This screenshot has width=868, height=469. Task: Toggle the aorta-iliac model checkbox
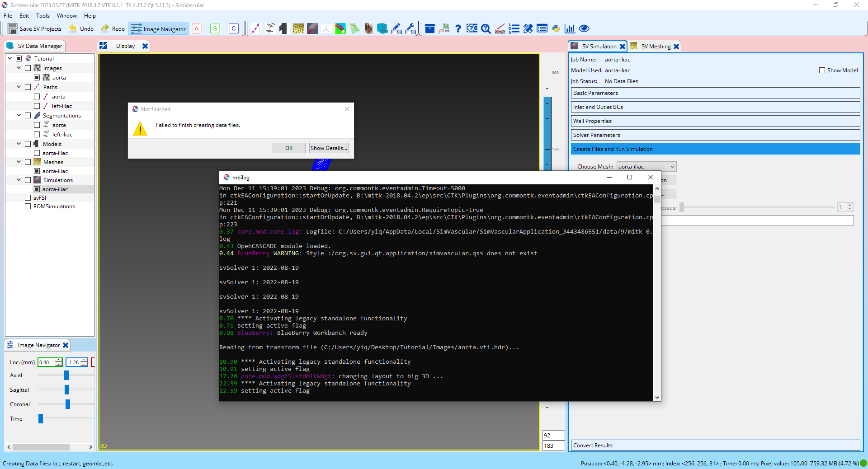click(x=37, y=153)
